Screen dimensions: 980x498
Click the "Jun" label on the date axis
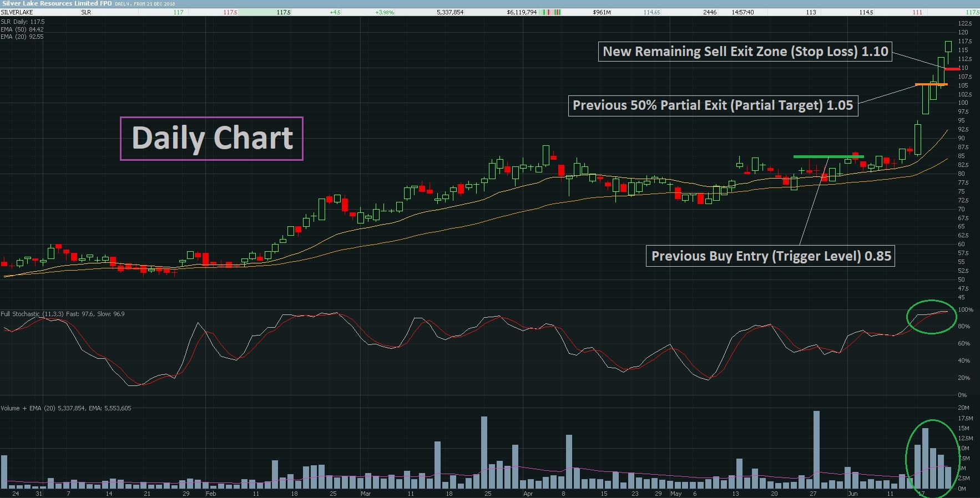click(x=853, y=494)
